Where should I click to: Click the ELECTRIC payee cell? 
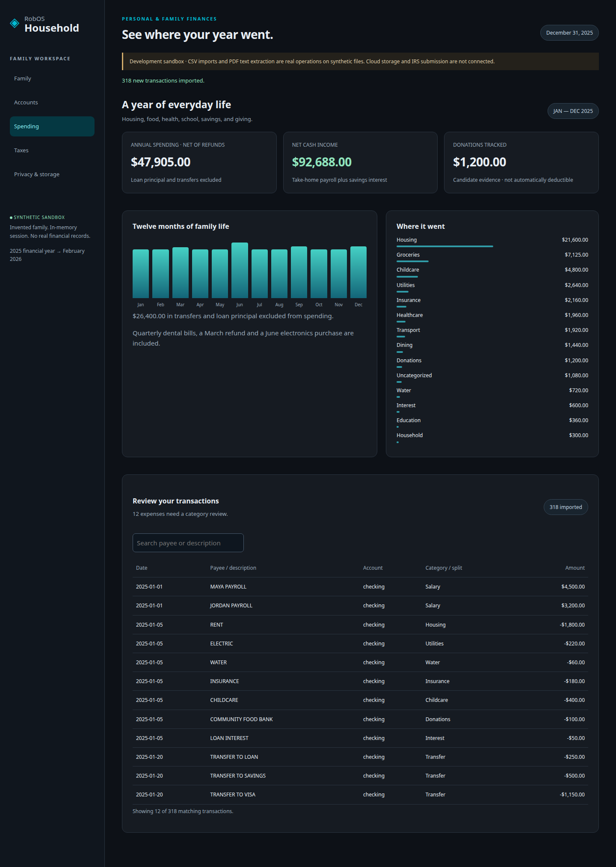pos(222,644)
